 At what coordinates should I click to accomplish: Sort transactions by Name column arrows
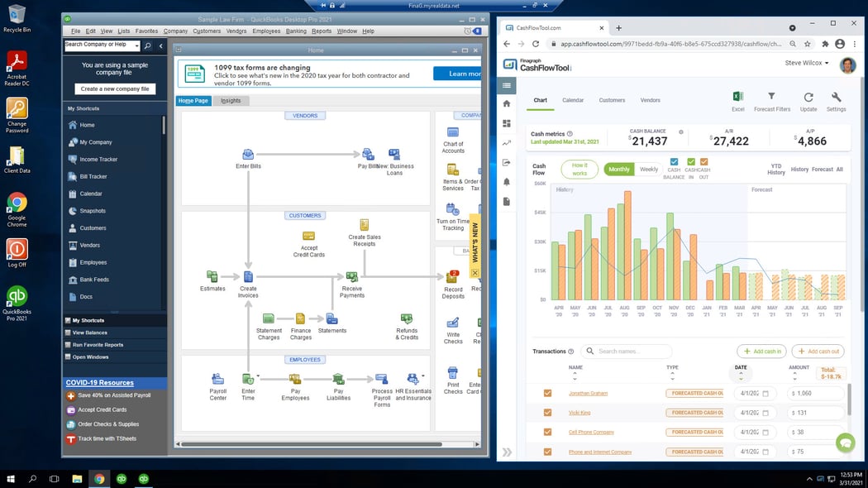pyautogui.click(x=575, y=376)
